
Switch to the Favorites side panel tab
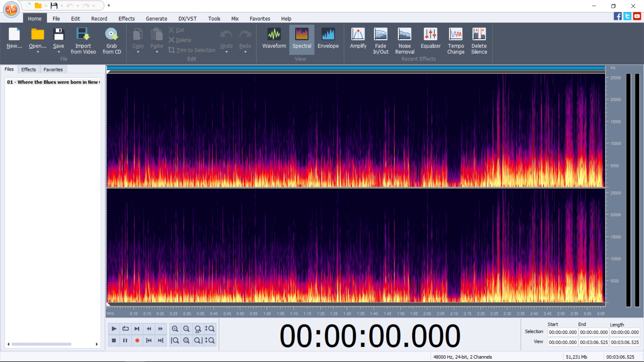(53, 69)
